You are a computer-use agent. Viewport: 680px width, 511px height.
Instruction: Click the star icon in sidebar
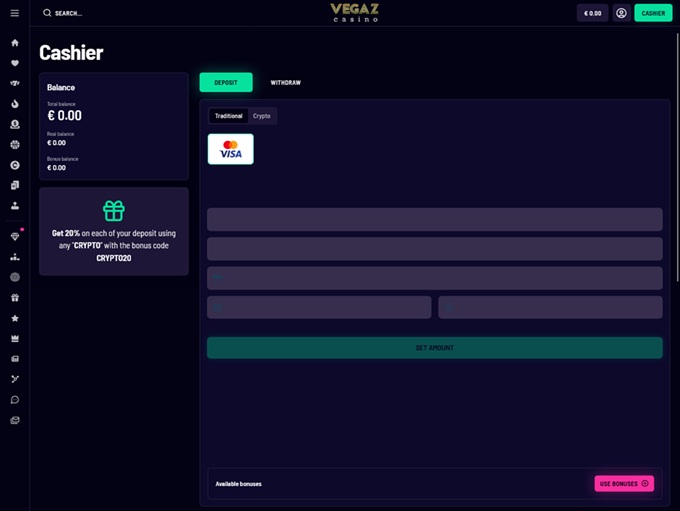click(x=15, y=318)
